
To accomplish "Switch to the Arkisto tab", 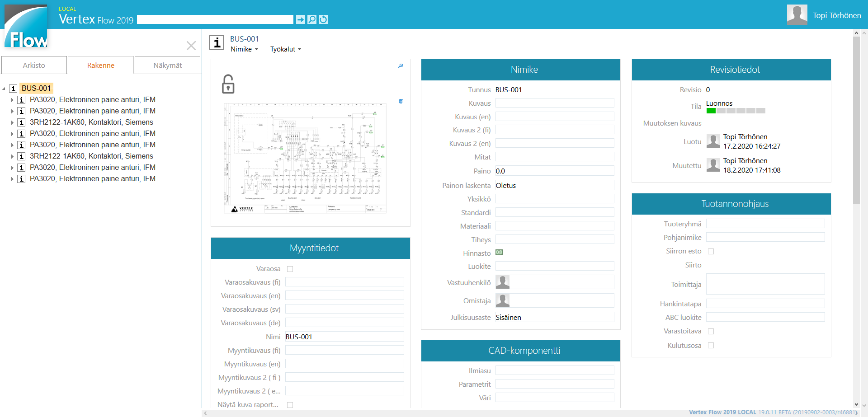I will 34,66.
